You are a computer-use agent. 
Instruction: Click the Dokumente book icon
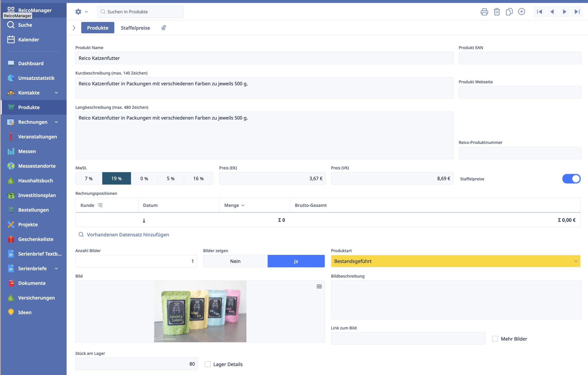point(11,283)
